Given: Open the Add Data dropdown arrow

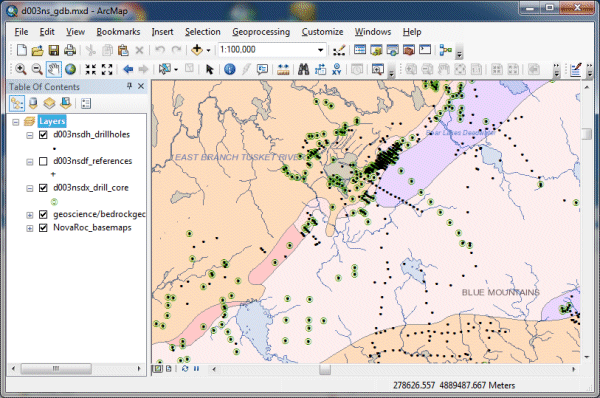Looking at the screenshot, I should (209, 50).
